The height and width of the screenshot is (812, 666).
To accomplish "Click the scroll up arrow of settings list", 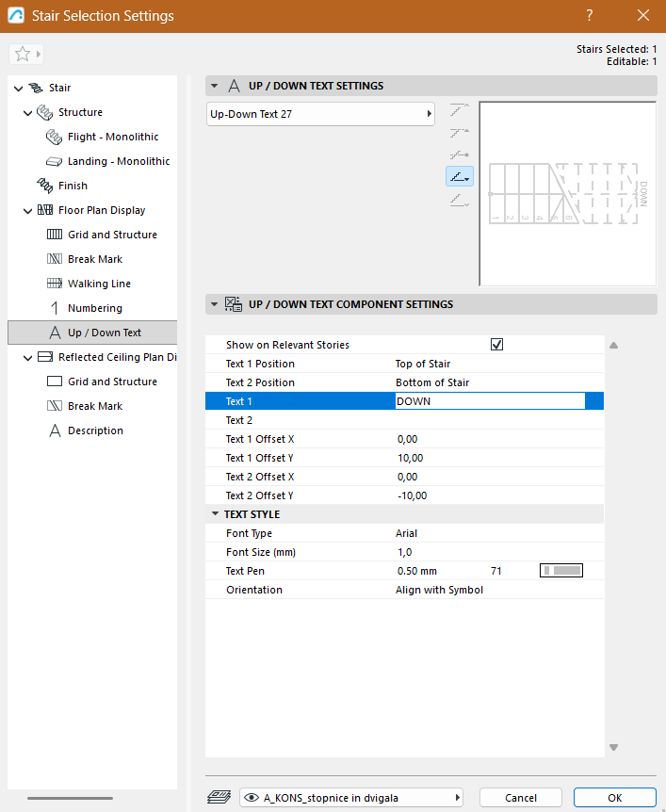I will (613, 346).
